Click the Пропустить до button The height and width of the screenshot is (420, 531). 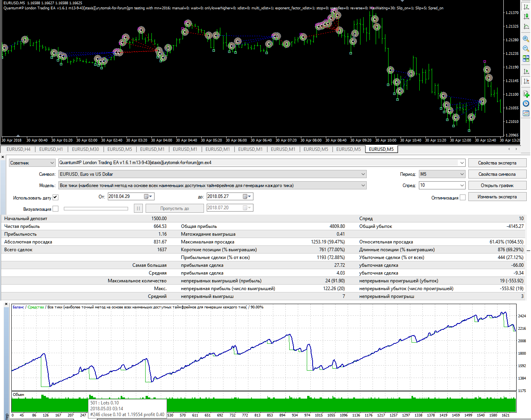click(174, 208)
